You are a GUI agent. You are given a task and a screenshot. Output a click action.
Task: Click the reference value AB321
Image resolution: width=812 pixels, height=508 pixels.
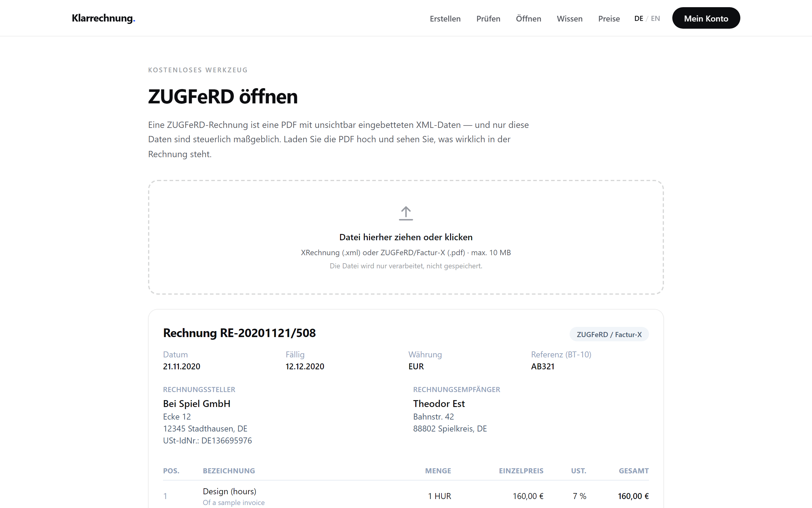542,366
